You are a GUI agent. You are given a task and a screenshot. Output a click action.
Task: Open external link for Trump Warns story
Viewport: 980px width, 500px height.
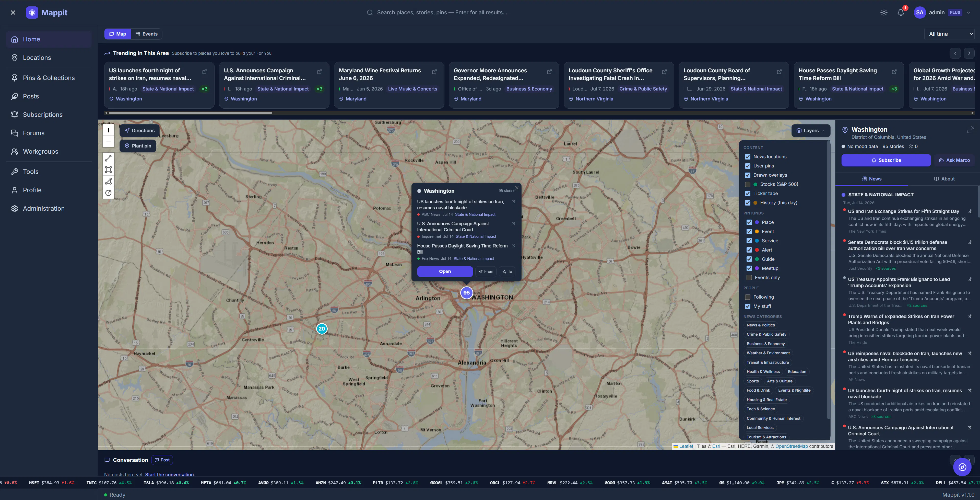point(969,316)
